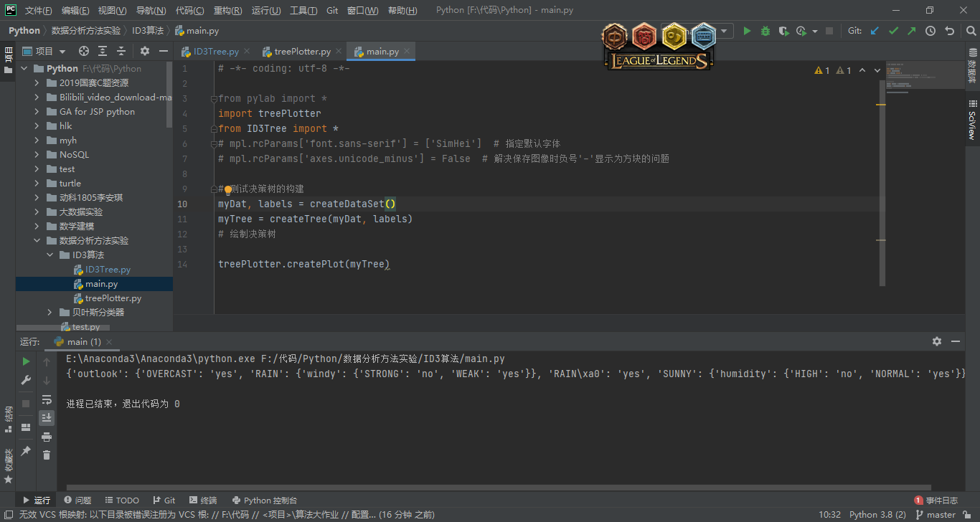Expand the 贝叶斯分类器 folder
Image resolution: width=980 pixels, height=522 pixels.
tap(50, 313)
